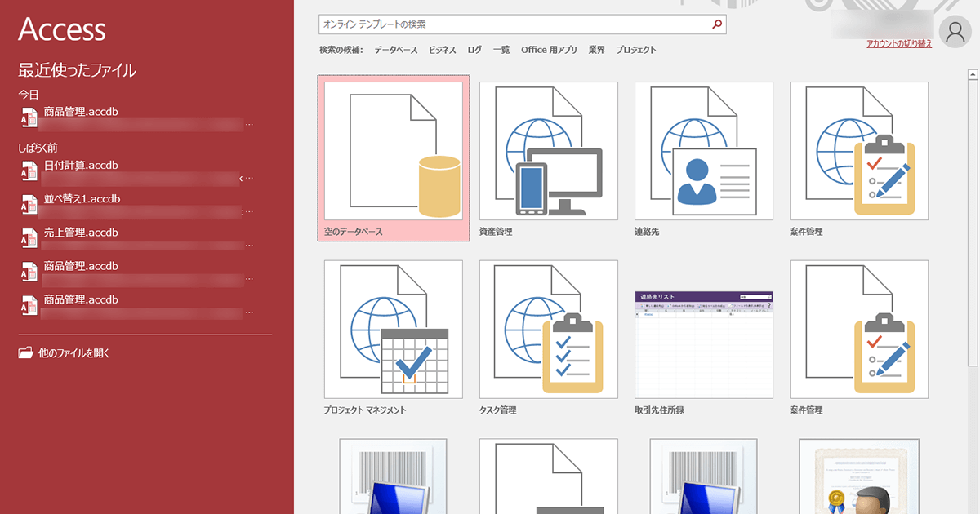This screenshot has height=514, width=980.
Task: Open 商品管理.accdb under 今日
Action: click(79, 111)
